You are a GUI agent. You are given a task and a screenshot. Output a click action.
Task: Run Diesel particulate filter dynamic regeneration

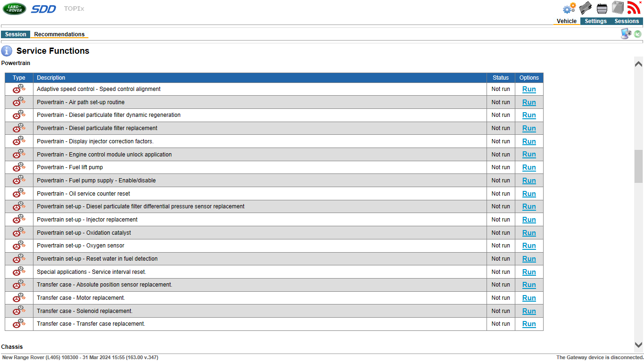coord(529,115)
